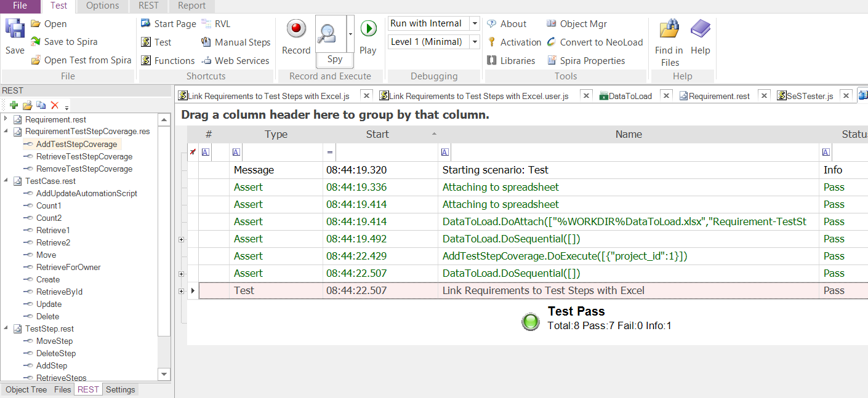Close the DataToLoad tab
Screen dimensions: 868x398
665,95
